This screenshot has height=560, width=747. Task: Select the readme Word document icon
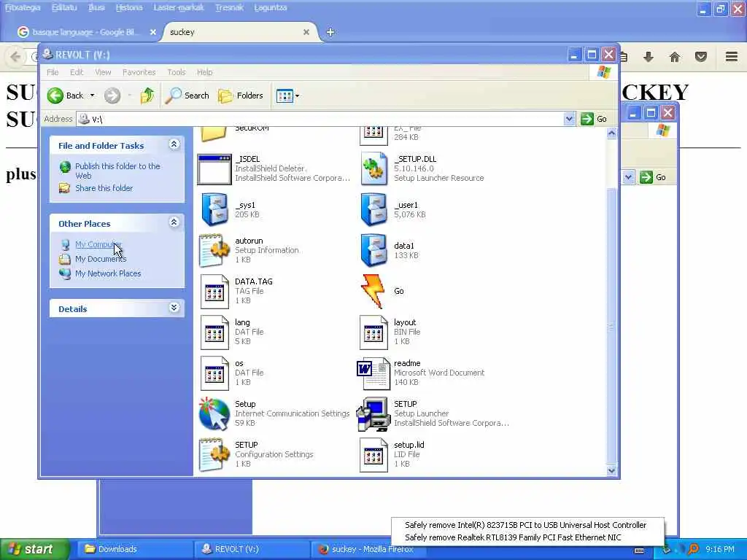373,373
